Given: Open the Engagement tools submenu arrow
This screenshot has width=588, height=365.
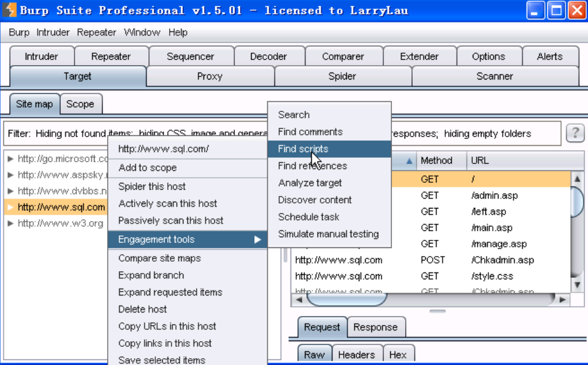Looking at the screenshot, I should 257,239.
